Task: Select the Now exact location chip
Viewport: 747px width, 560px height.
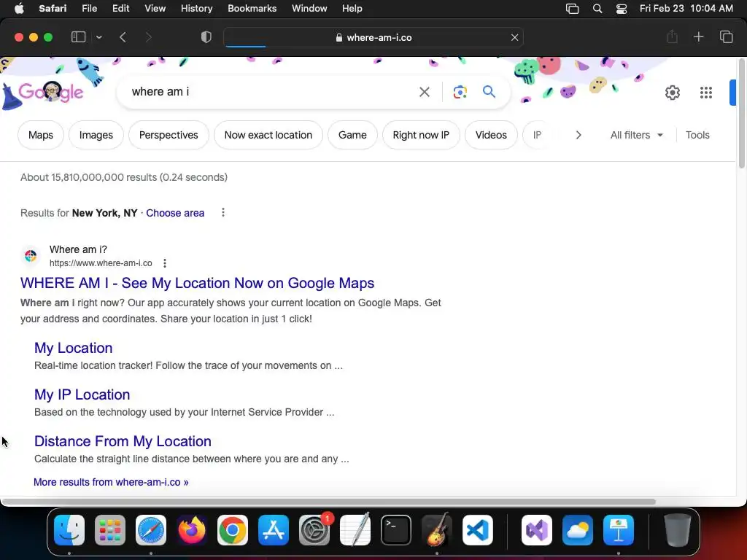Action: pyautogui.click(x=268, y=135)
